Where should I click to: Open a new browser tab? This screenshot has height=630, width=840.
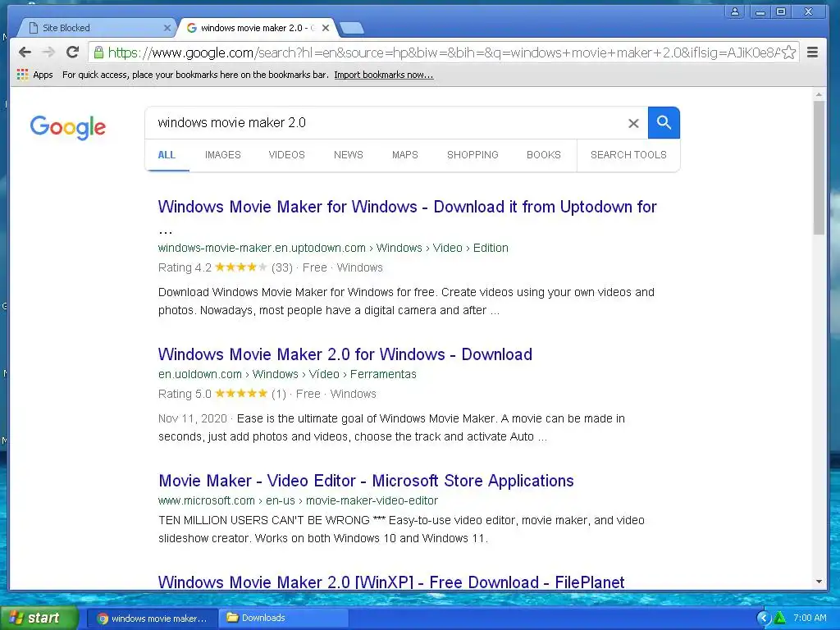tap(351, 28)
